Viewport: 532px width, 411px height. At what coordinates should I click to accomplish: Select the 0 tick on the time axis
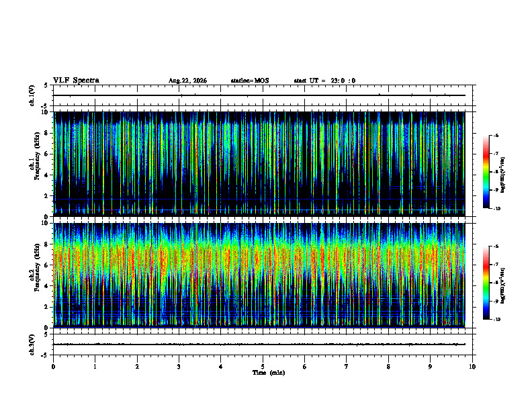tap(53, 367)
